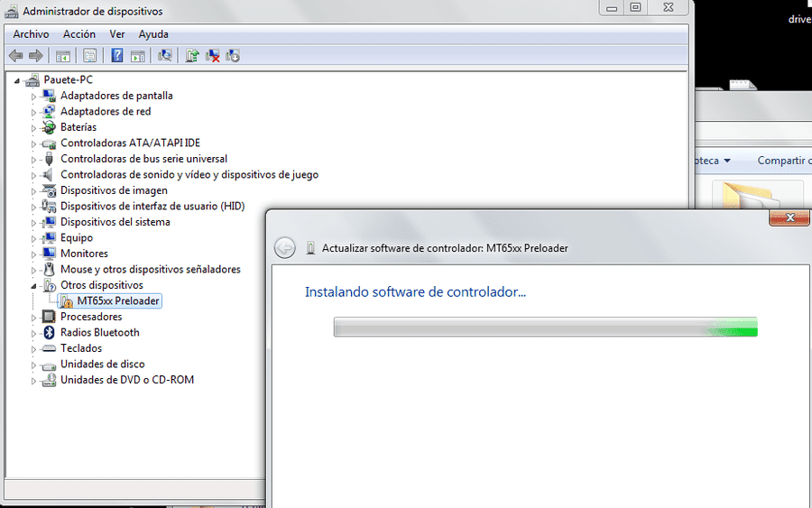Click the USB controller category icon

coord(50,159)
